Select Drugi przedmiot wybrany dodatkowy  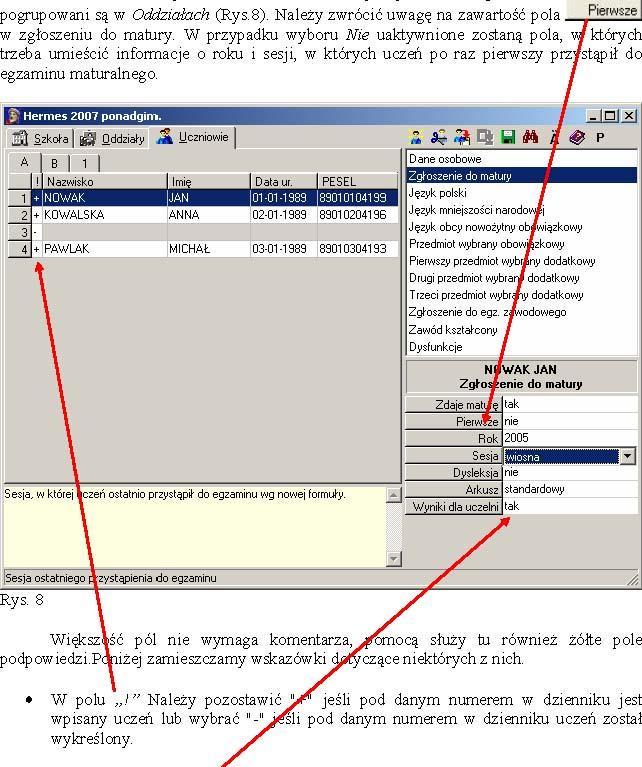point(522,278)
